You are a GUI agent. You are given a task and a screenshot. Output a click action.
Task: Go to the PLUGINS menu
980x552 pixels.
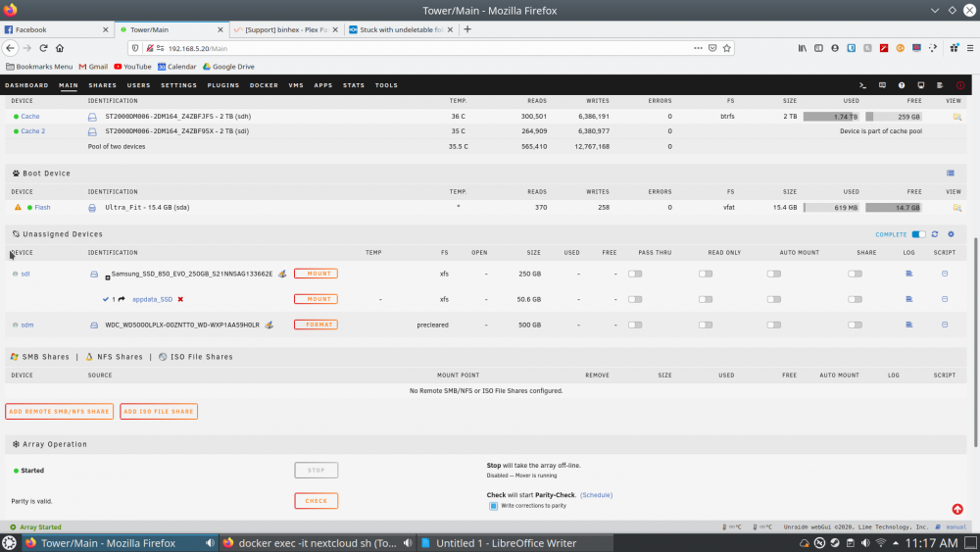[x=223, y=85]
